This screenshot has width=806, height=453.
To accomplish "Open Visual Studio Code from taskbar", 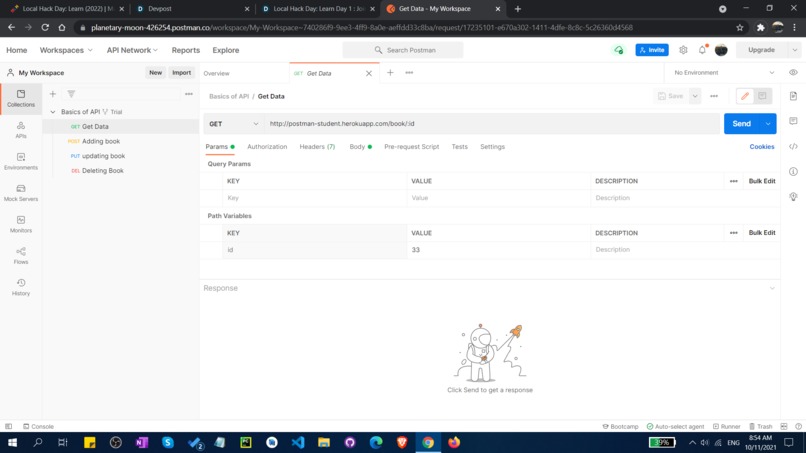I will (298, 442).
